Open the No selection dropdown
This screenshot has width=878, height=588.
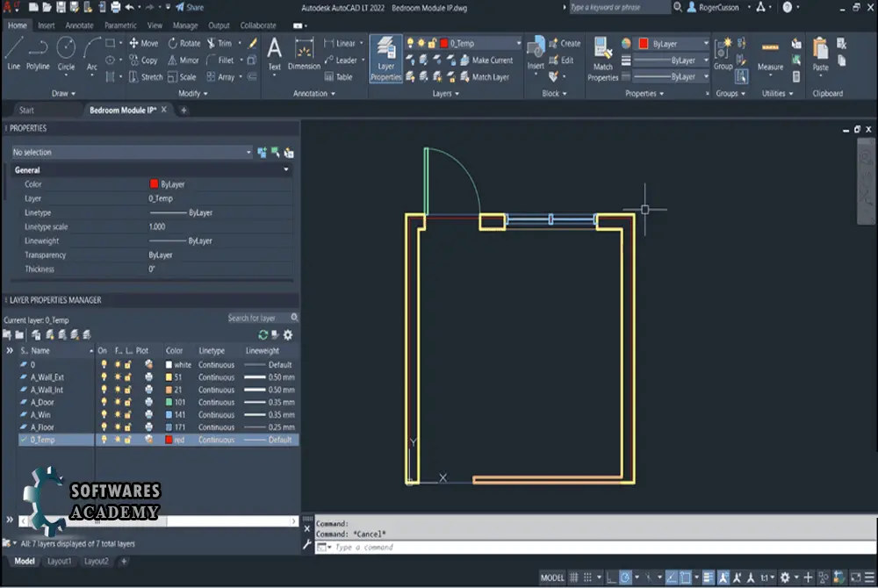133,152
